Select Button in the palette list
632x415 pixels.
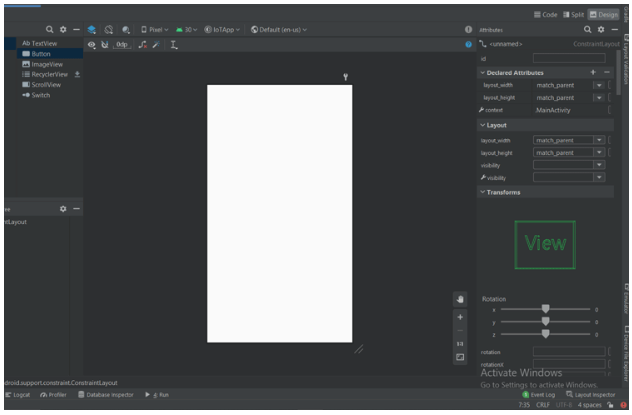[40, 54]
